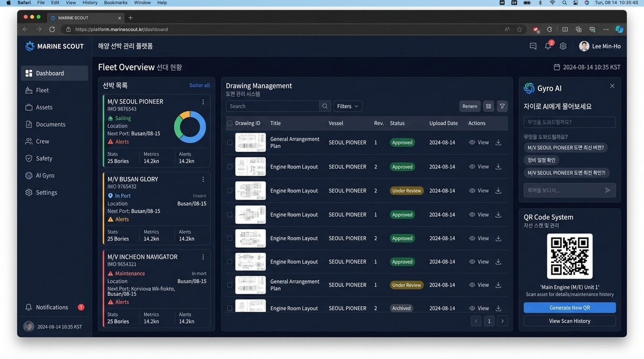Click the Soiler all link in vessel list
This screenshot has height=359, width=644.
[x=200, y=85]
